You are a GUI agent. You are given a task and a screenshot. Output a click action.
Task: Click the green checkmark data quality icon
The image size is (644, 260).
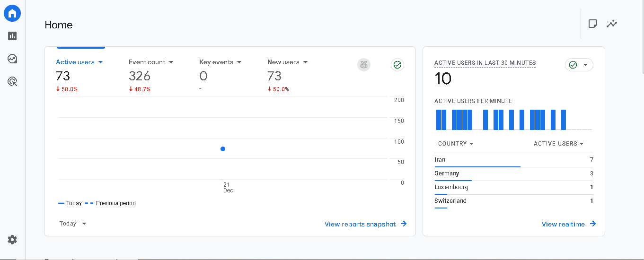coord(397,65)
